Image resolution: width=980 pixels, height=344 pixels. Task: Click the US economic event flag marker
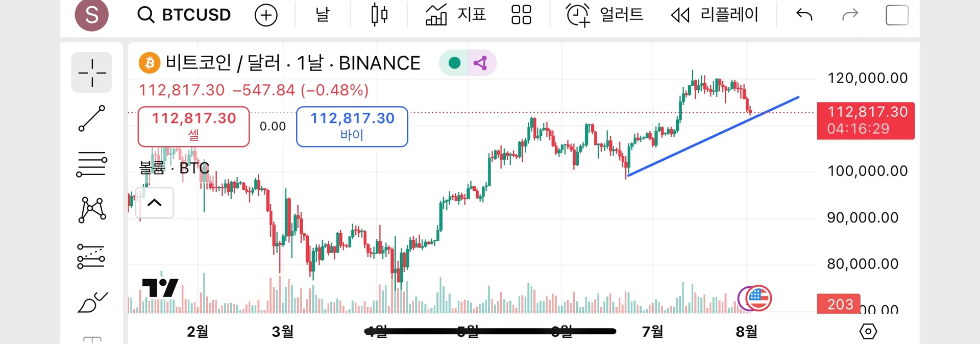(758, 298)
